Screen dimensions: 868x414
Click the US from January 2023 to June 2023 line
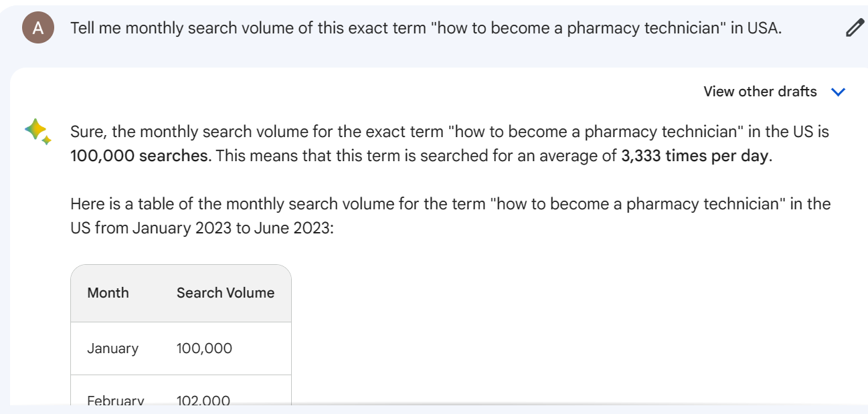click(x=201, y=228)
